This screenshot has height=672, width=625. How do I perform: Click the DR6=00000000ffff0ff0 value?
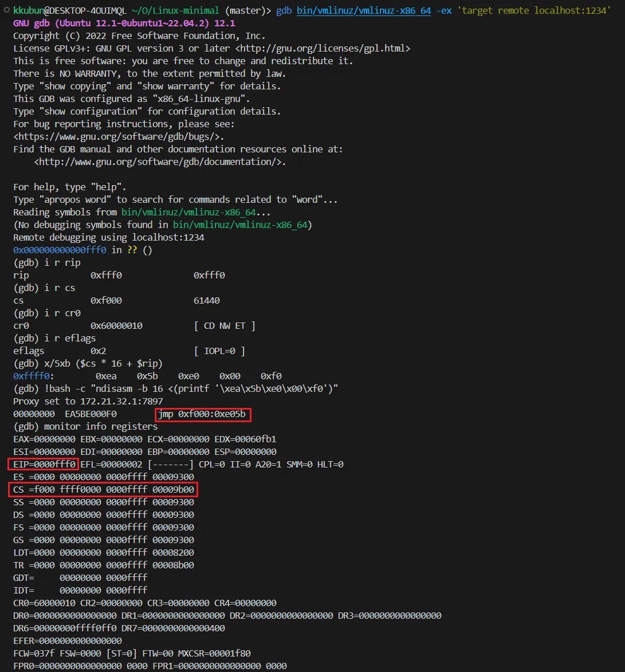(x=65, y=628)
